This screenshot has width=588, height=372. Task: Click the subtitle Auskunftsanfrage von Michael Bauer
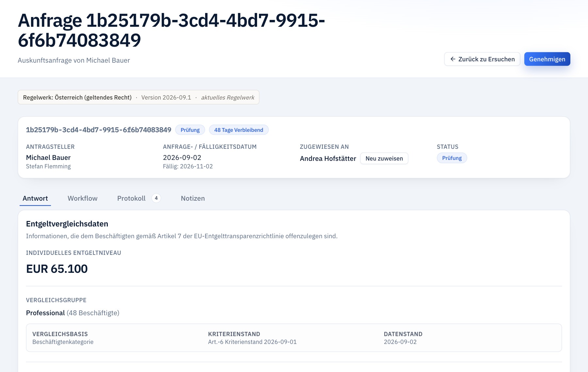click(74, 60)
